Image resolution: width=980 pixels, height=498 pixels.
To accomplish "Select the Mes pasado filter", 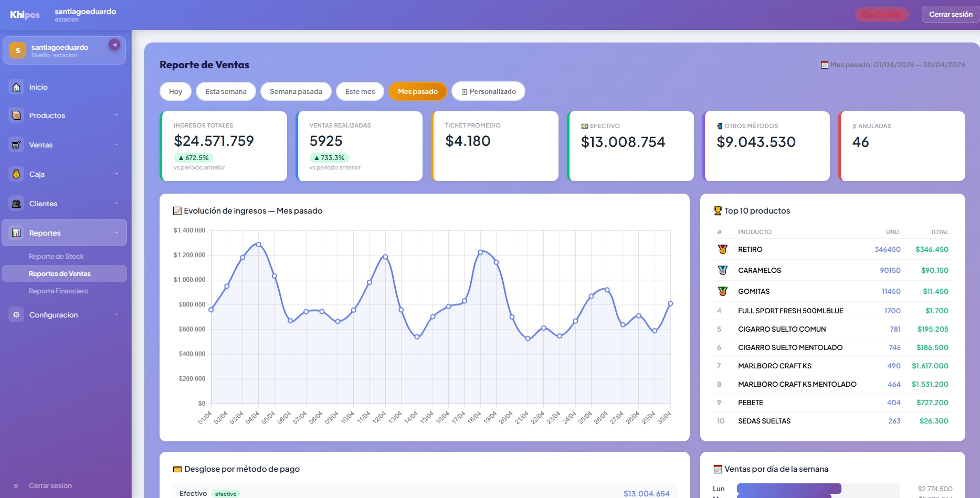I will coord(418,91).
